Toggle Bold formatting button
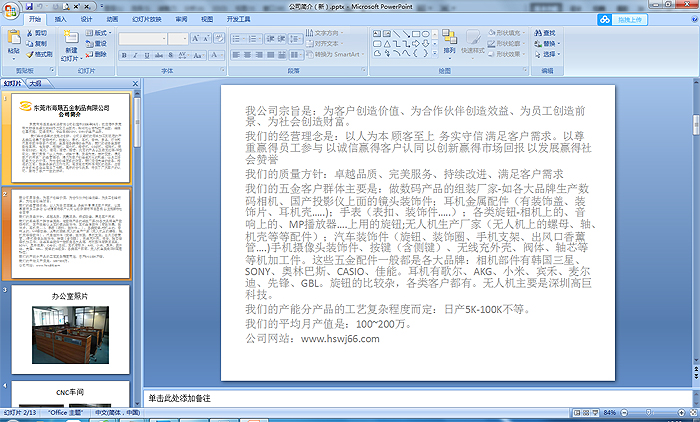This screenshot has width=700, height=422. [123, 55]
